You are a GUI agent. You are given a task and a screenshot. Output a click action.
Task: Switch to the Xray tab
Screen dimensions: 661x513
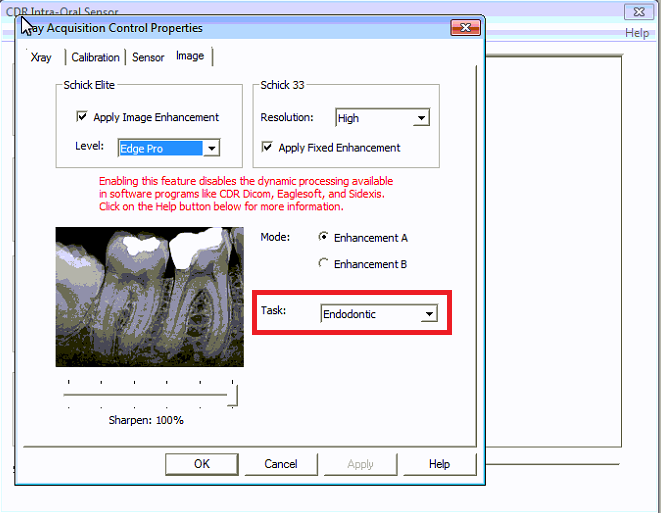[x=41, y=57]
